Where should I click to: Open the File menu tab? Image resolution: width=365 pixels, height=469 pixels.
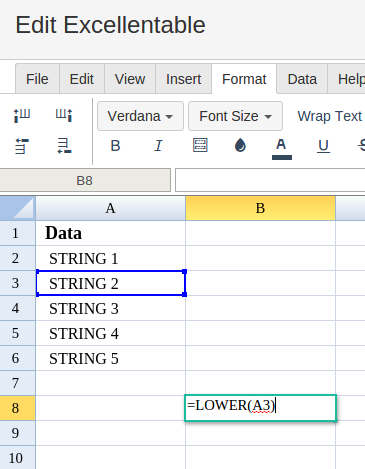point(37,79)
